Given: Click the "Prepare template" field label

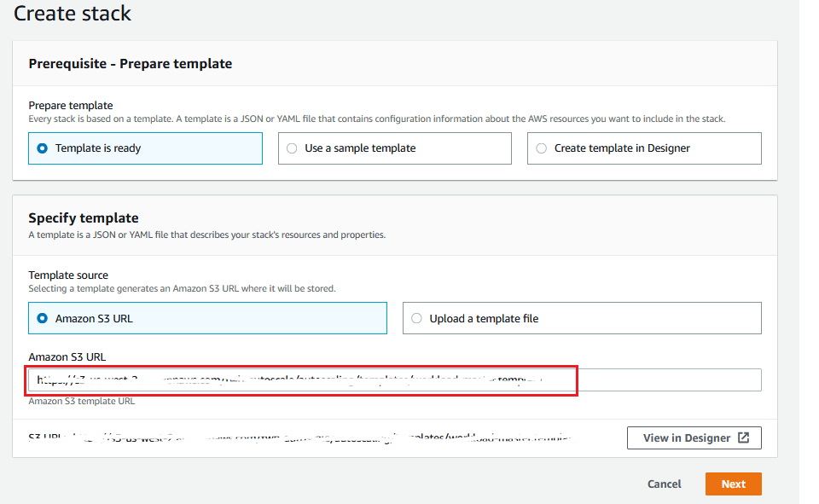Looking at the screenshot, I should 70,106.
